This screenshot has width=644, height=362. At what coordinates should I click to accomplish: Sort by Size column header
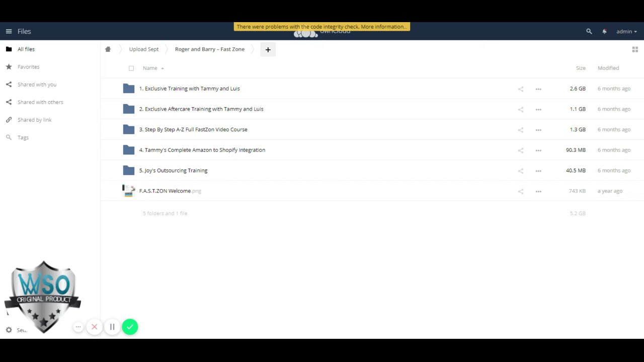581,68
